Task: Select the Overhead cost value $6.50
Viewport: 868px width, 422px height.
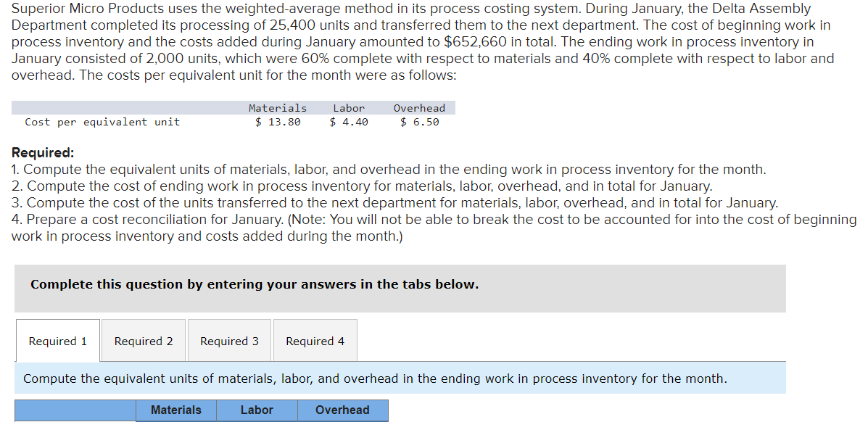Action: (418, 121)
